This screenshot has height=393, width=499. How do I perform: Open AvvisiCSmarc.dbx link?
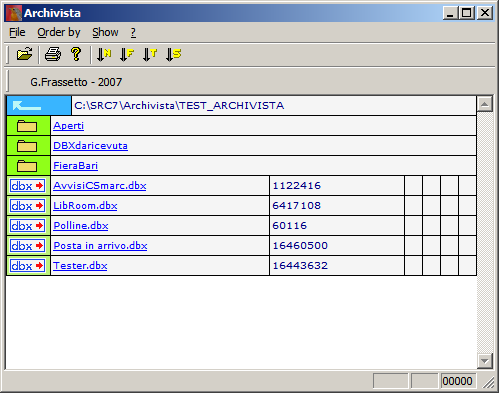pyautogui.click(x=100, y=186)
